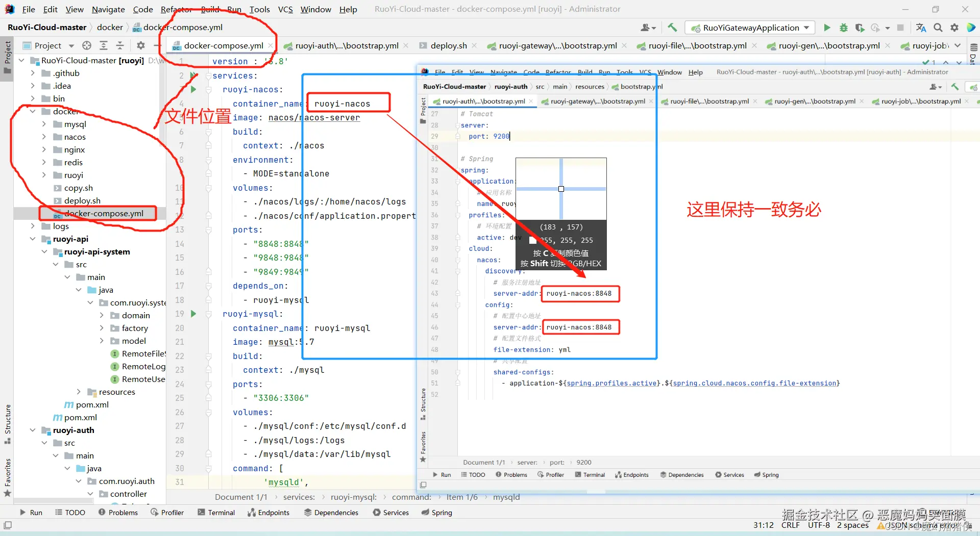Image resolution: width=980 pixels, height=536 pixels.
Task: Close the ruoyi-gateway bootstrap.yml tab
Action: (x=624, y=45)
